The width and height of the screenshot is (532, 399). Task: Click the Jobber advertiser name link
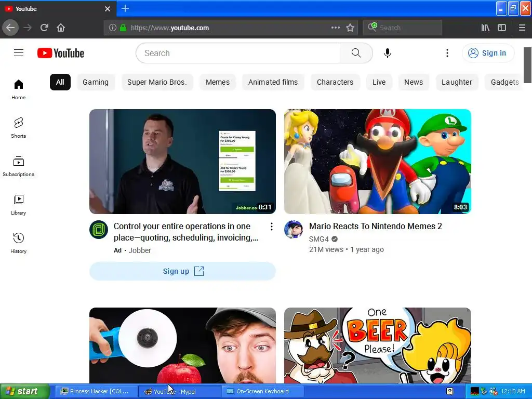click(140, 250)
